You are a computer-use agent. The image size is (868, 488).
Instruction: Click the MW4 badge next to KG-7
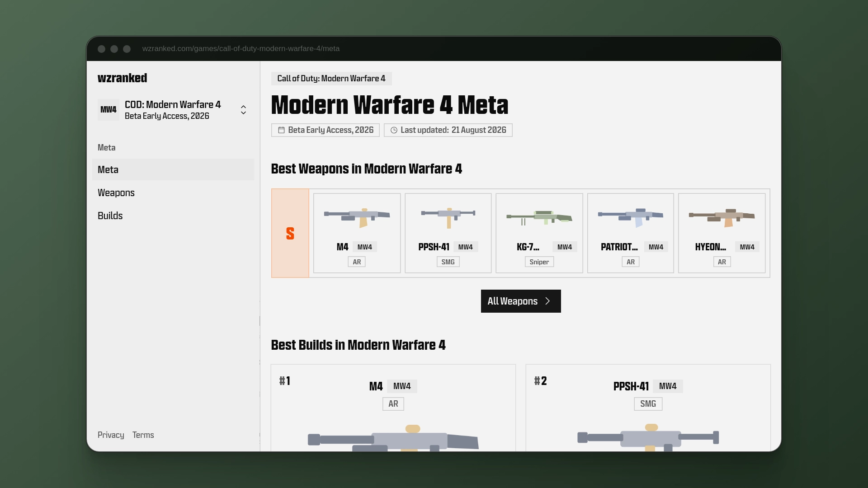tap(565, 247)
